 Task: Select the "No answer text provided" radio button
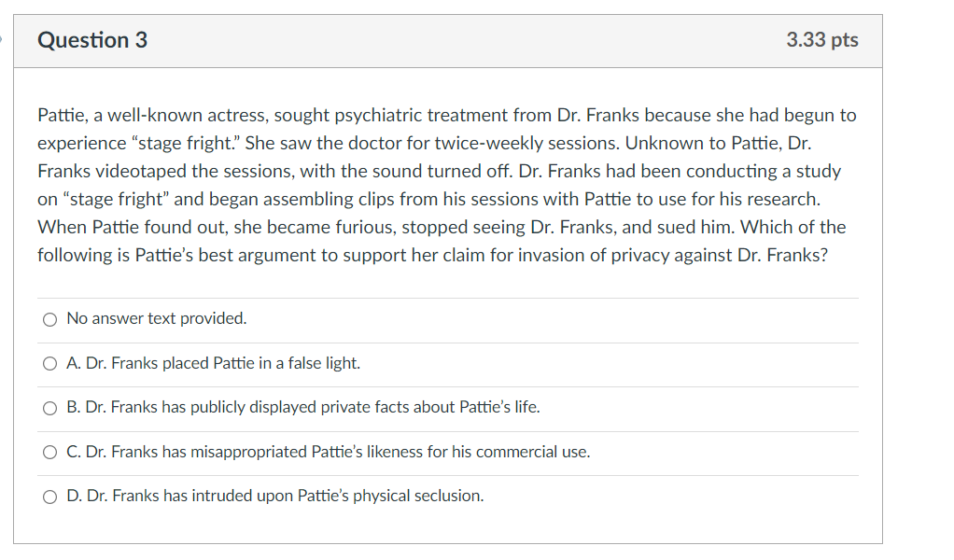[x=50, y=319]
